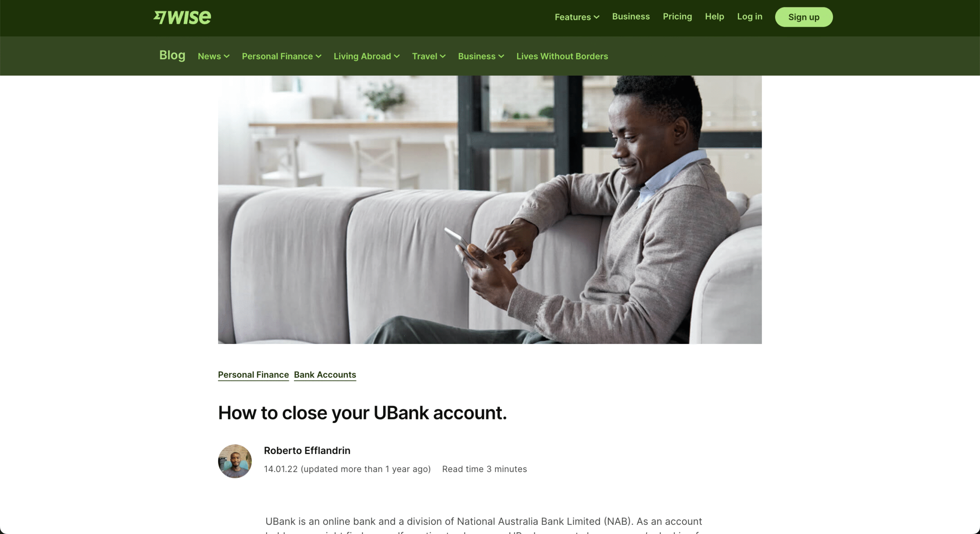Expand the Travel blog menu
The width and height of the screenshot is (980, 534).
click(x=429, y=56)
